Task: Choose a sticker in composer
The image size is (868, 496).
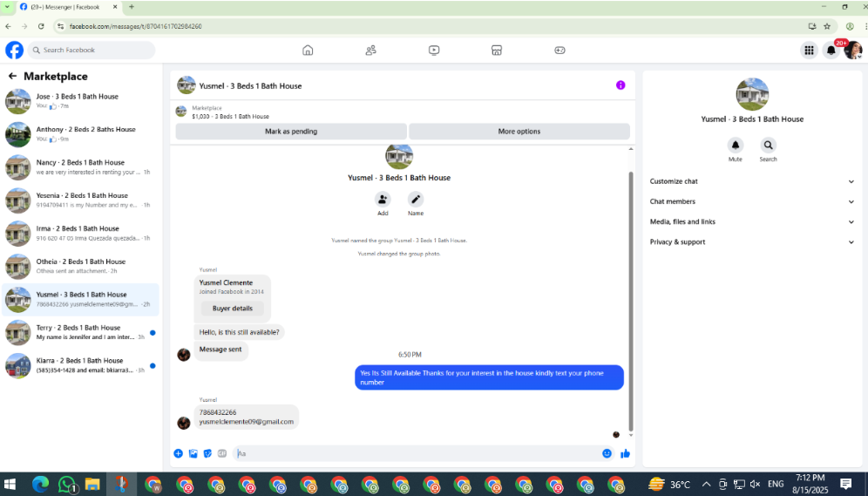Action: point(207,453)
